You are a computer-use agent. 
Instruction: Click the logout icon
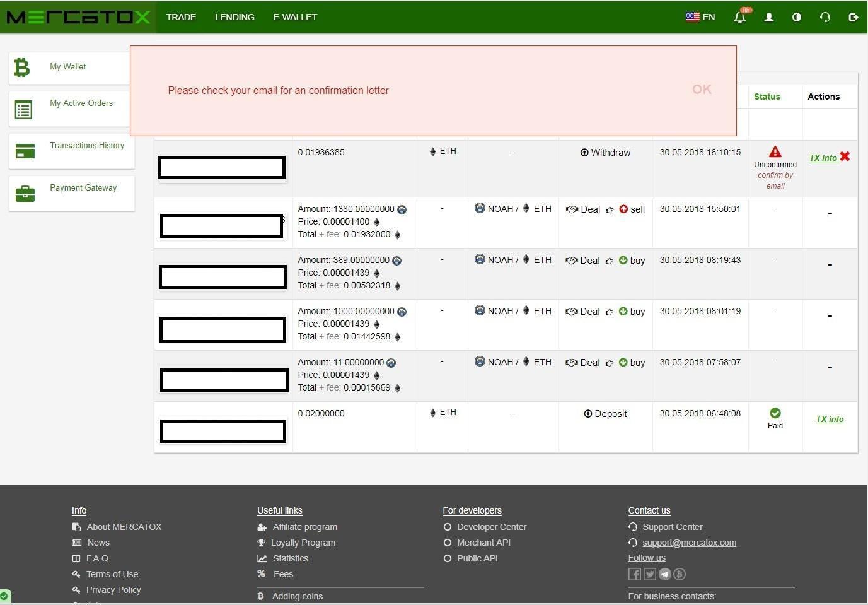854,17
